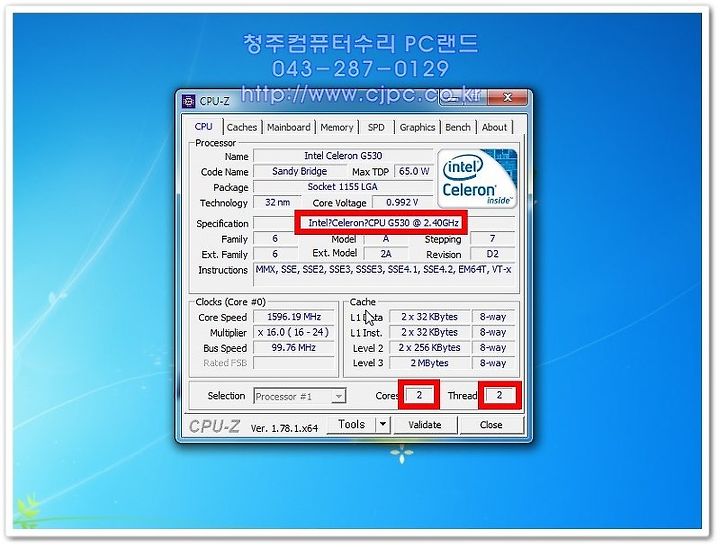
Task: Click the Specification field with G530 @ 2.40GHz
Action: pos(384,223)
